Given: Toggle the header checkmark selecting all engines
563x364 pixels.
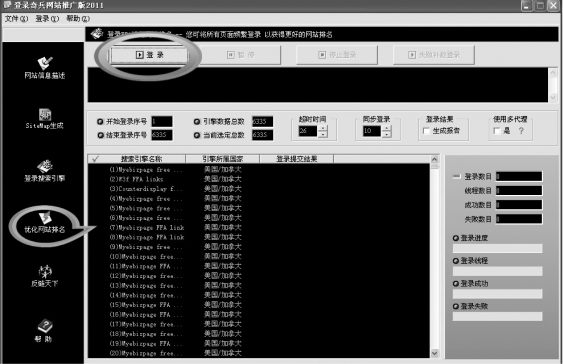Looking at the screenshot, I should [x=95, y=159].
